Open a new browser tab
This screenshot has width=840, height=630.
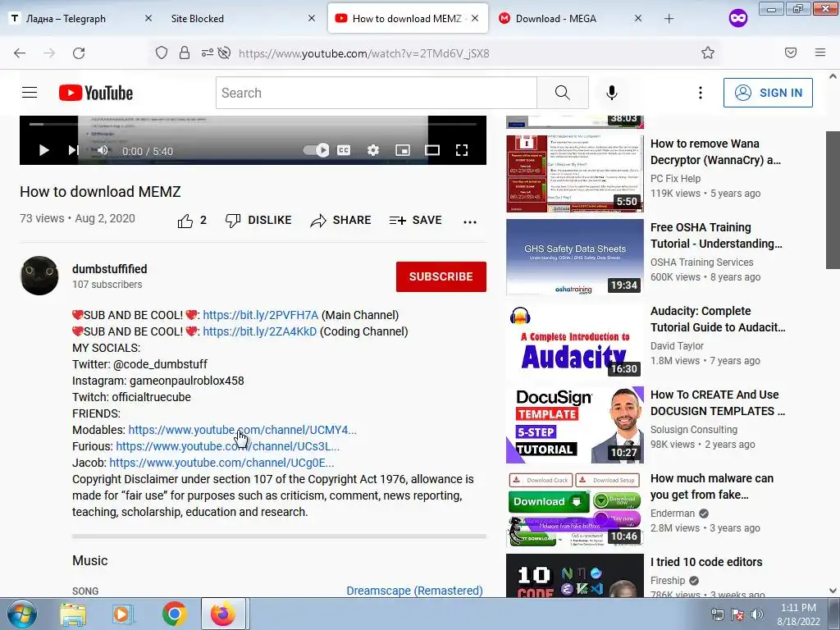point(669,18)
